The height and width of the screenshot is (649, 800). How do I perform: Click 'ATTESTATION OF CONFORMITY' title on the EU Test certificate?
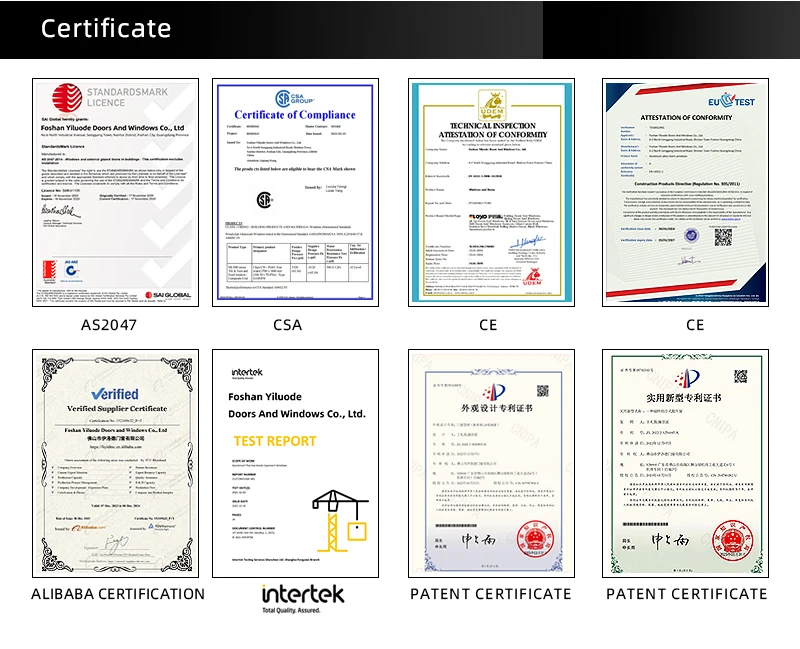pos(686,117)
